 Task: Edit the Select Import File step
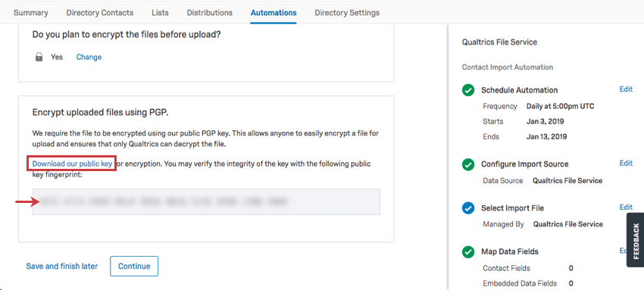(626, 207)
